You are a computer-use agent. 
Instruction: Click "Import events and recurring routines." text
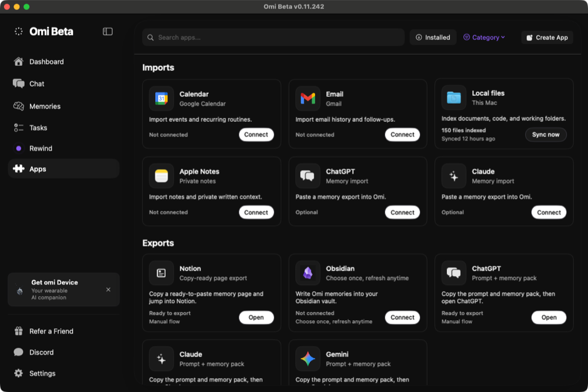click(x=201, y=119)
